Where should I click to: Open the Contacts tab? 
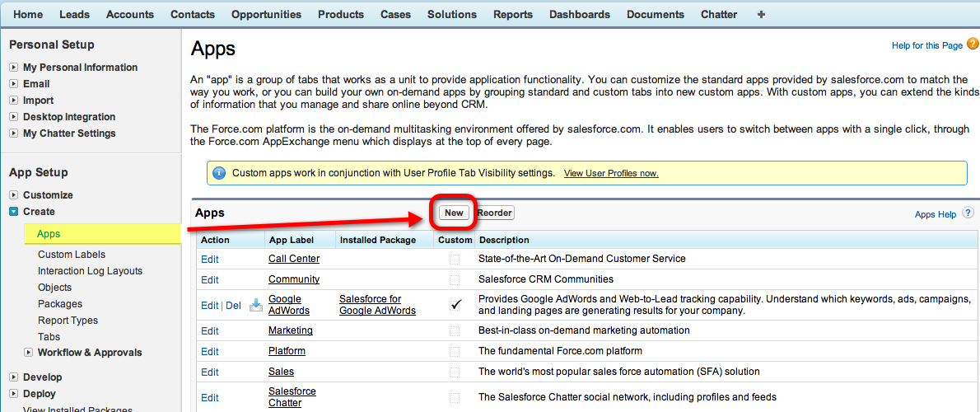tap(193, 14)
